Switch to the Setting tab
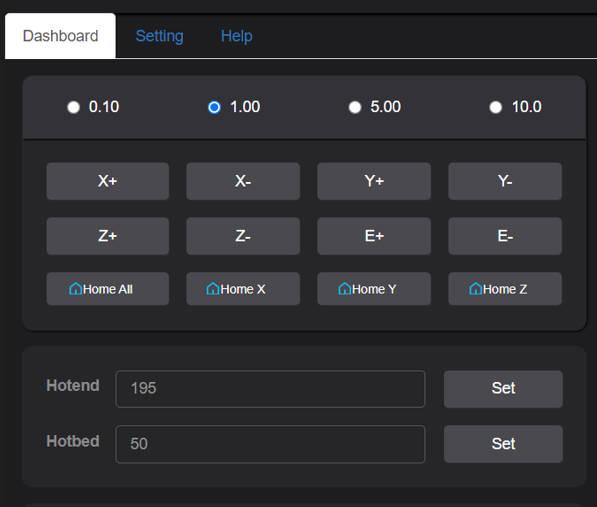 (160, 36)
